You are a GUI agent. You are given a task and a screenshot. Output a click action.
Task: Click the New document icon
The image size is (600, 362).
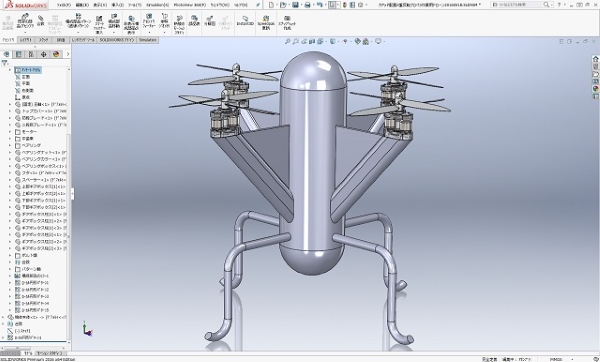point(271,5)
